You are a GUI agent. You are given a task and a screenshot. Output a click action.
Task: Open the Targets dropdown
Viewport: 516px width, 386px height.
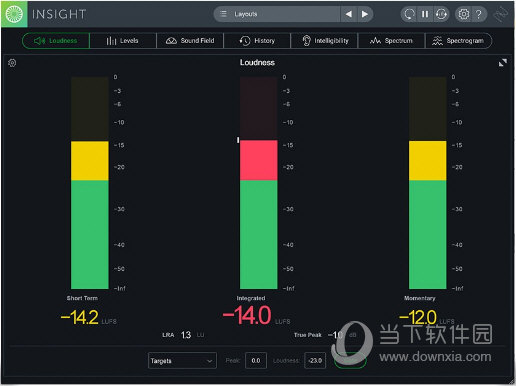tap(182, 361)
